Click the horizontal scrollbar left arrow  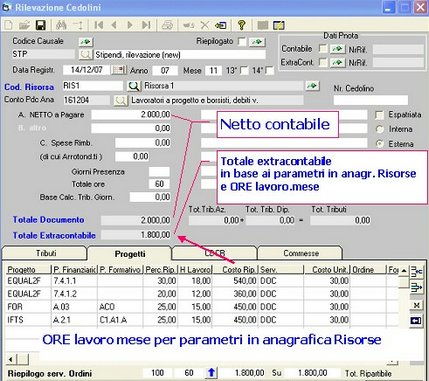[11, 359]
